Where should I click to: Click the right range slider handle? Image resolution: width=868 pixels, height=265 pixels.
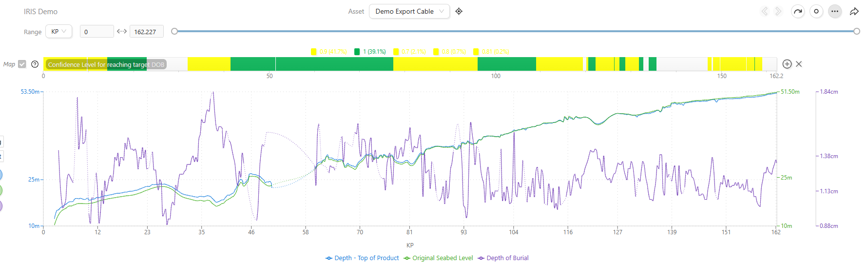857,31
